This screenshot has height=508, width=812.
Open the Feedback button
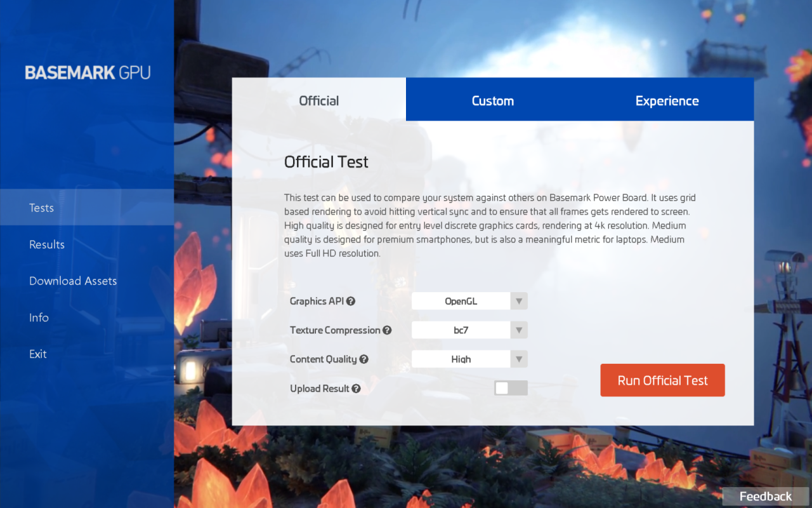coord(766,497)
